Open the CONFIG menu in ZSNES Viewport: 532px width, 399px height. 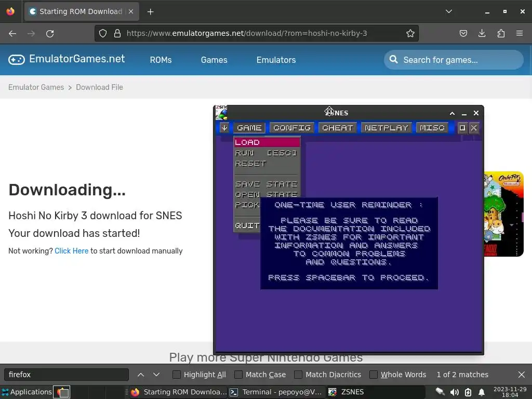(292, 128)
